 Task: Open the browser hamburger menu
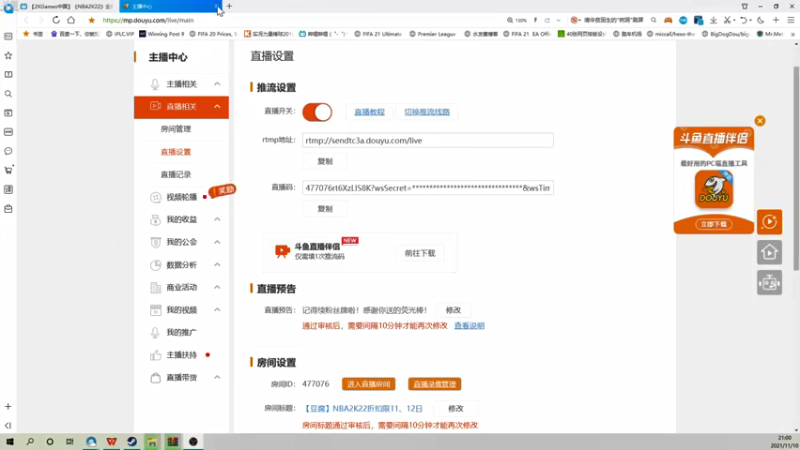(x=791, y=20)
